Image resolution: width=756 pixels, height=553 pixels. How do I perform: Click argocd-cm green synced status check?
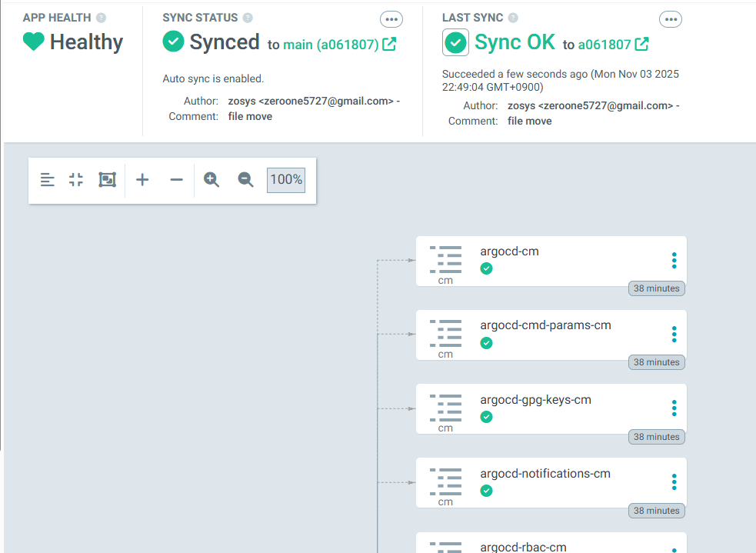click(x=487, y=268)
